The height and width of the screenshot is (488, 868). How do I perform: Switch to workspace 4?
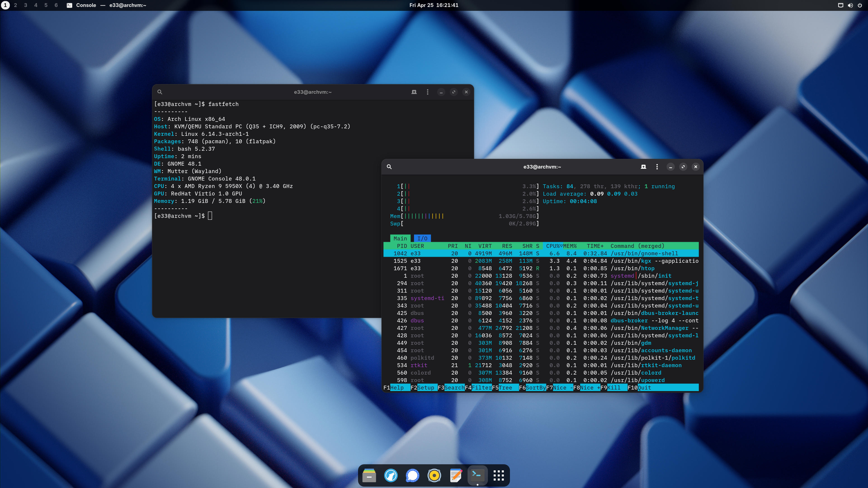(36, 5)
